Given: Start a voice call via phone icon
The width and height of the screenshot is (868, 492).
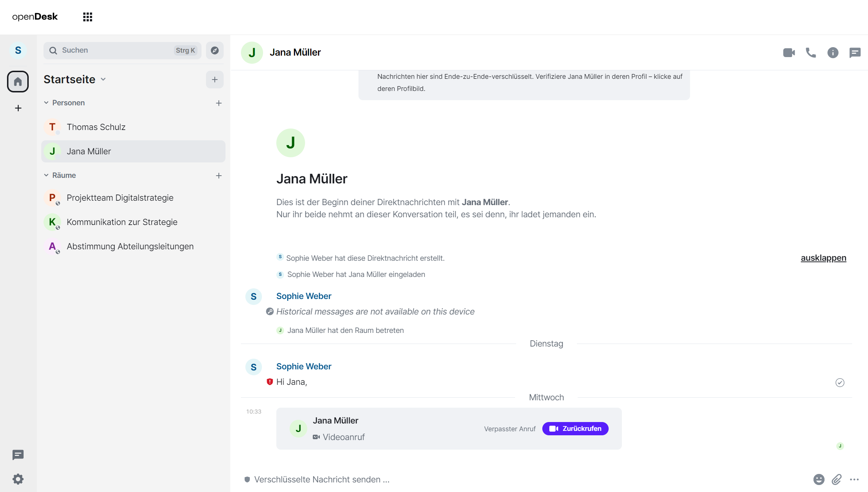Looking at the screenshot, I should coord(811,53).
